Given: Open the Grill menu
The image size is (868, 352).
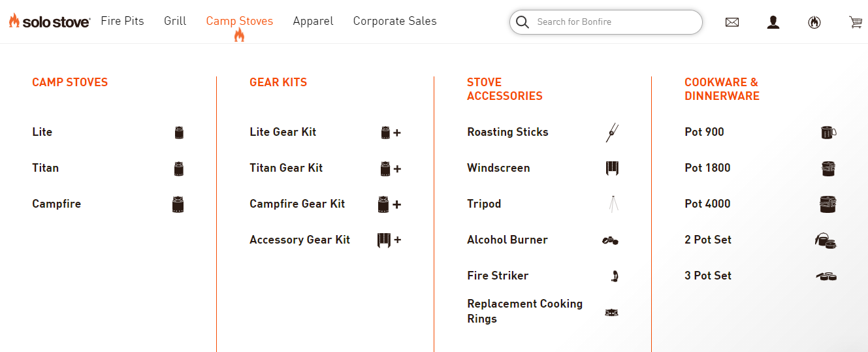Looking at the screenshot, I should pyautogui.click(x=175, y=21).
